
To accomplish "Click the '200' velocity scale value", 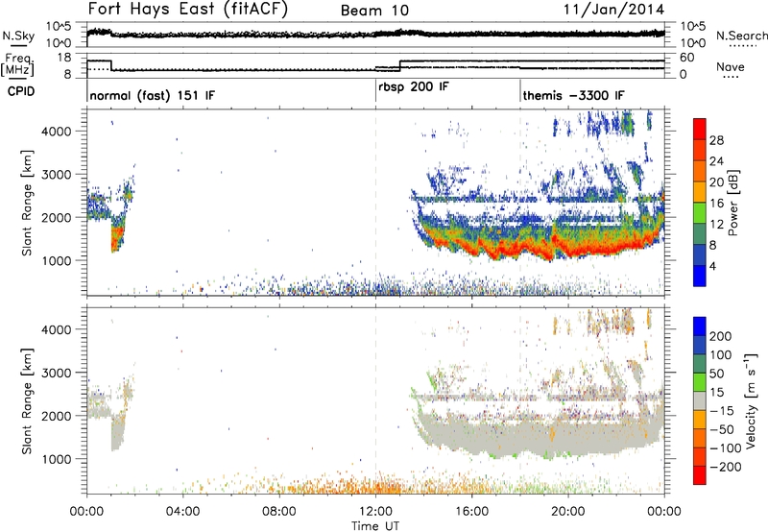I will pos(721,336).
